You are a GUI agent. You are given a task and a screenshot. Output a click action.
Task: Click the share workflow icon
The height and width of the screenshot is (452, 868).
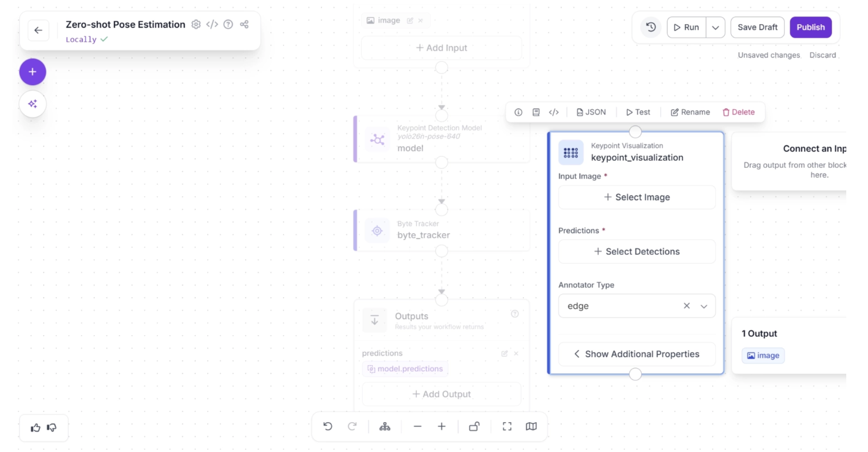tap(244, 25)
